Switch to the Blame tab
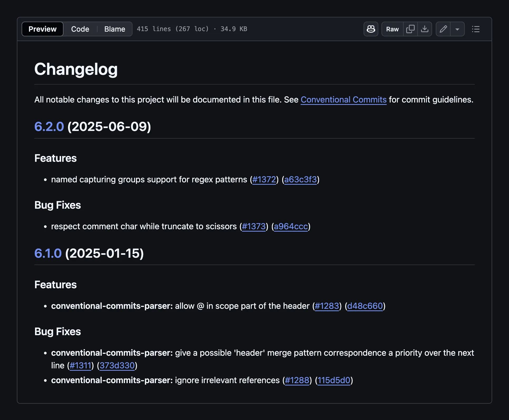This screenshot has height=420, width=509. 114,29
